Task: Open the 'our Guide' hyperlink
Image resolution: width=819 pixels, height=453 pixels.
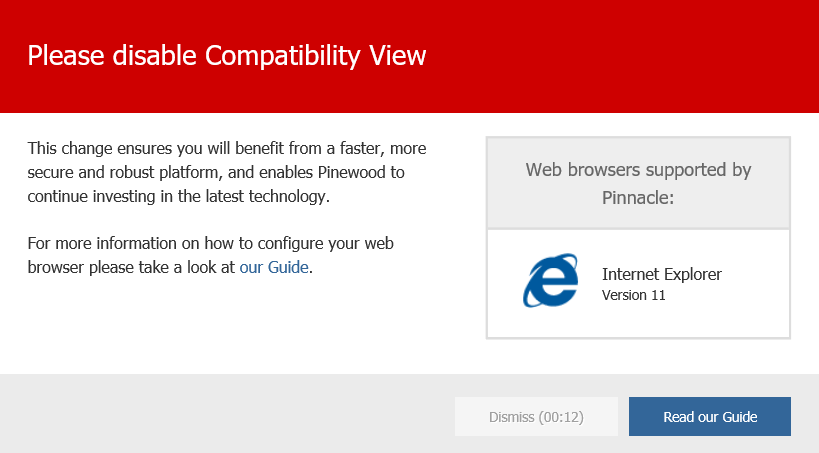Action: tap(274, 267)
